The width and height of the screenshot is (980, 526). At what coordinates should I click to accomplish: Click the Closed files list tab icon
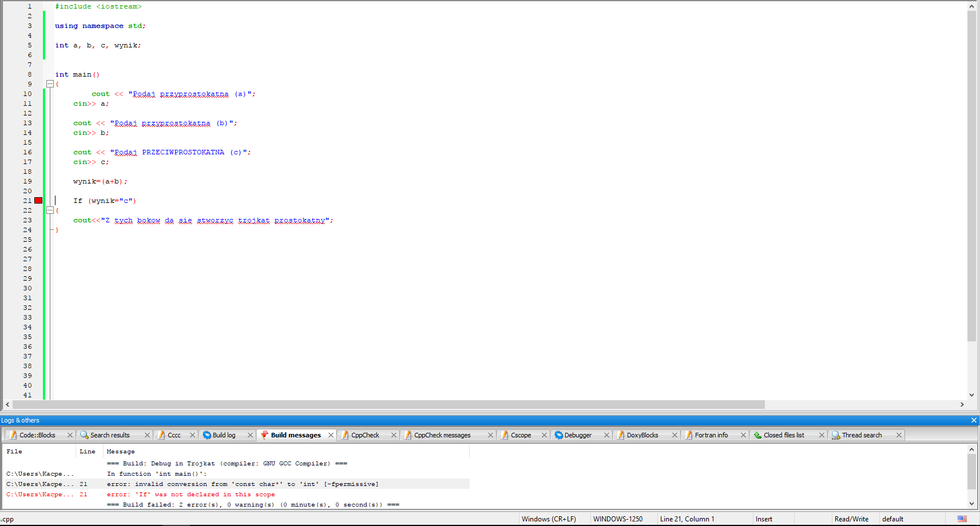point(757,435)
